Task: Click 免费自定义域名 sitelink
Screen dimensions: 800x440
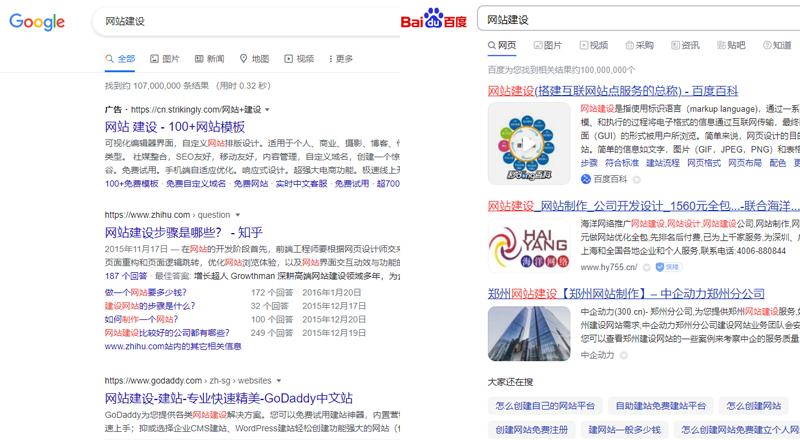Action: tap(196, 184)
